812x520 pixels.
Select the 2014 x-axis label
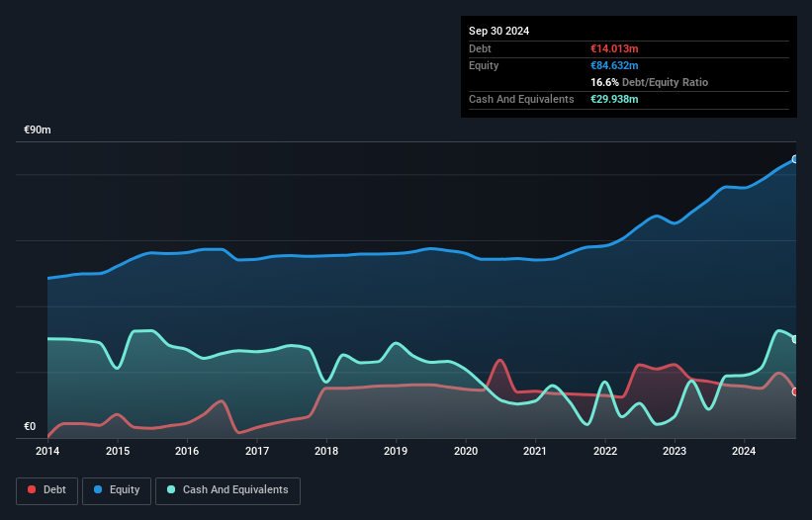(47, 451)
